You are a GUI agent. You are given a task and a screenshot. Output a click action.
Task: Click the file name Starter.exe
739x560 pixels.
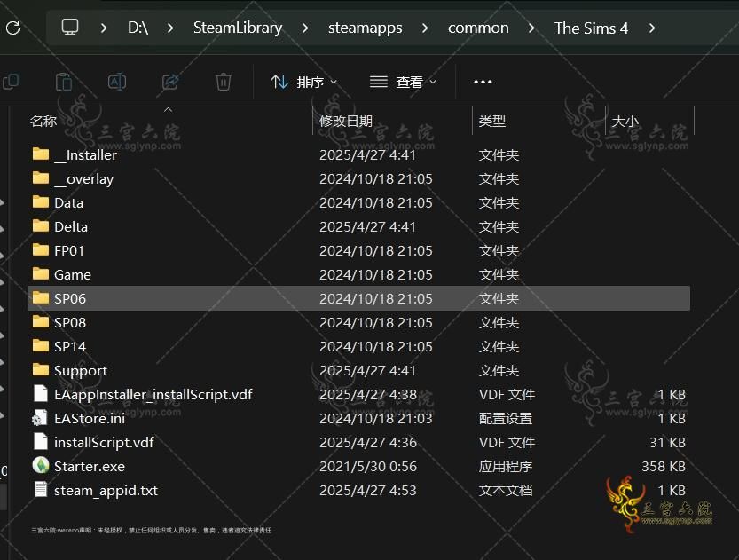point(90,466)
